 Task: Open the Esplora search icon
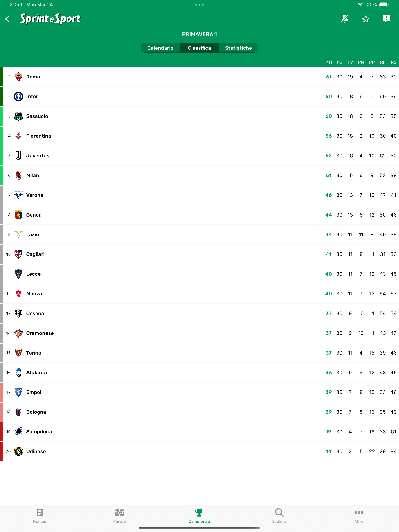(x=279, y=512)
